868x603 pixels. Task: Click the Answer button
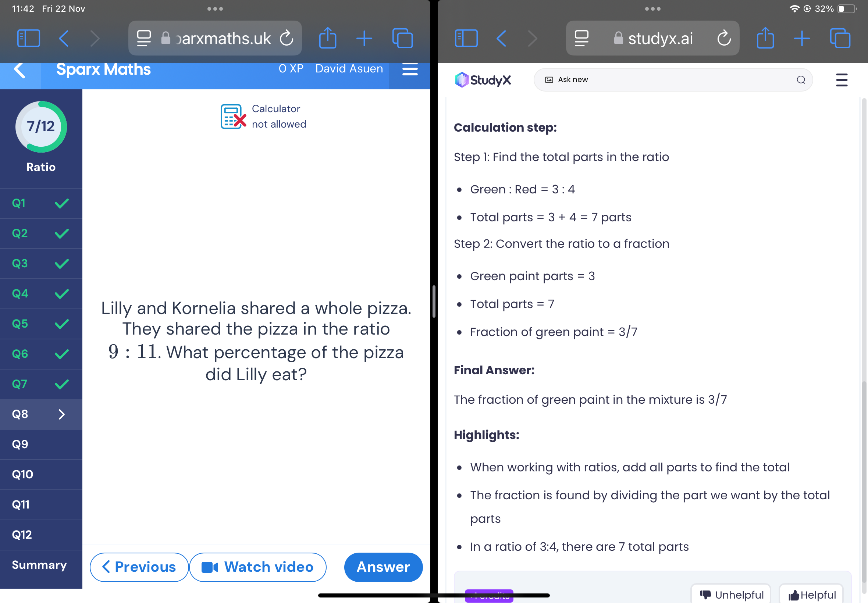(x=383, y=566)
